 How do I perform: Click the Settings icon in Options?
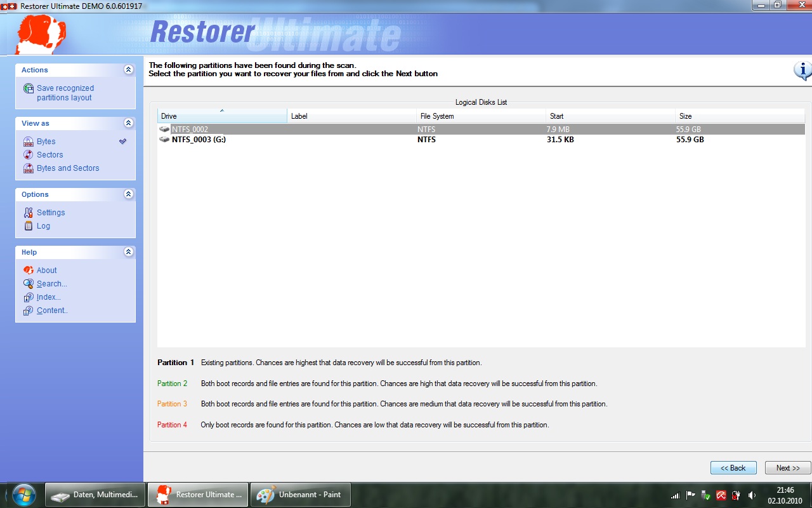[x=28, y=213]
